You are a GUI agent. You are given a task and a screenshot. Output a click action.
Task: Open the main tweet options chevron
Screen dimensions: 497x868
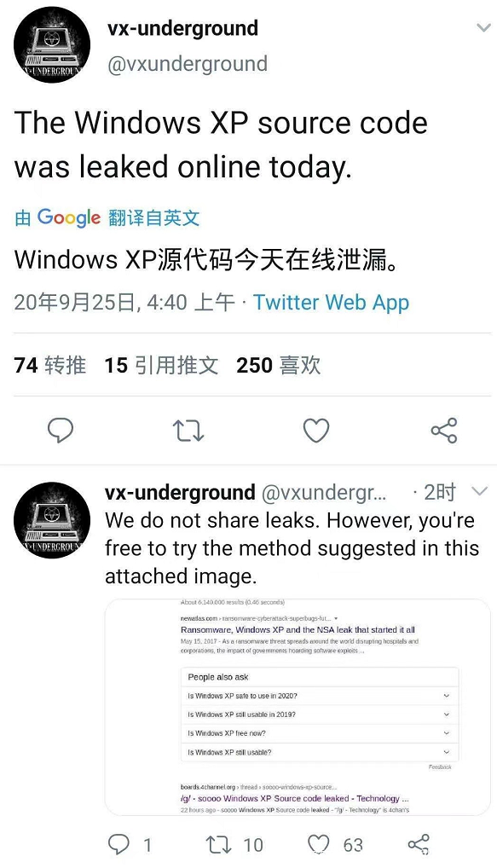[x=483, y=27]
